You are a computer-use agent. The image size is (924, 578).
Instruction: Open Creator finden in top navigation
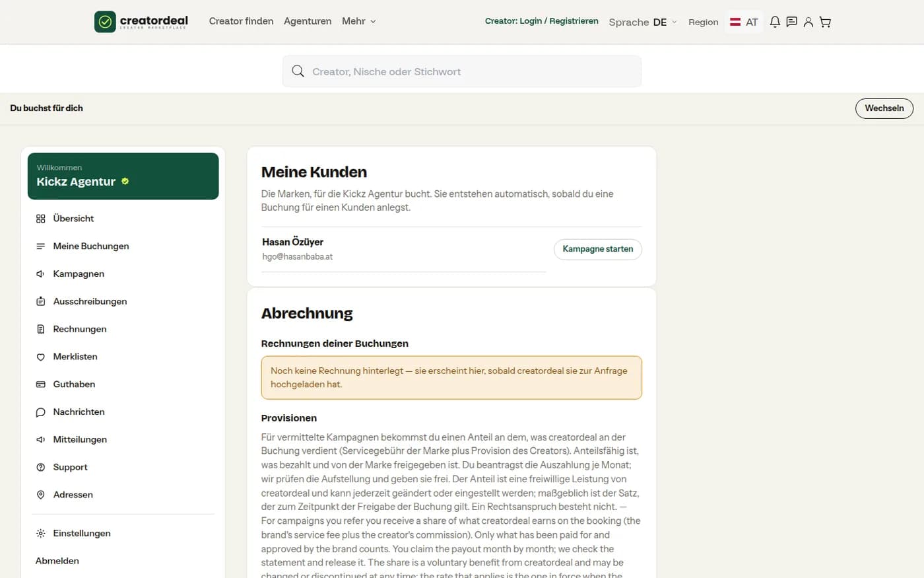(x=241, y=21)
